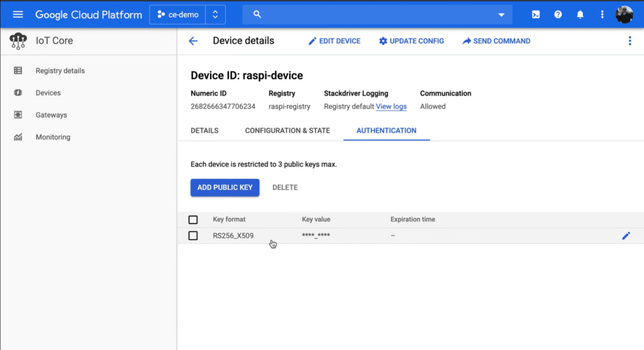This screenshot has height=350, width=644.
Task: Open Gateways in sidebar
Action: coord(52,115)
